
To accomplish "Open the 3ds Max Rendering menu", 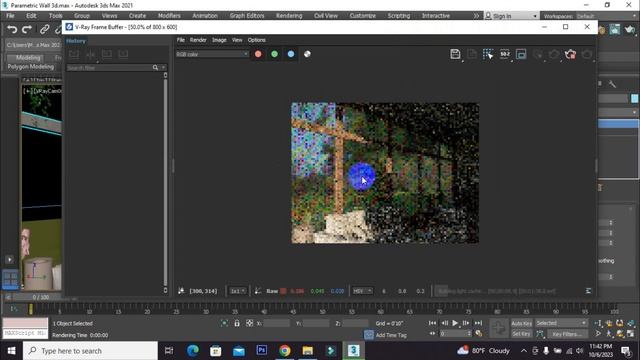I will tap(289, 16).
